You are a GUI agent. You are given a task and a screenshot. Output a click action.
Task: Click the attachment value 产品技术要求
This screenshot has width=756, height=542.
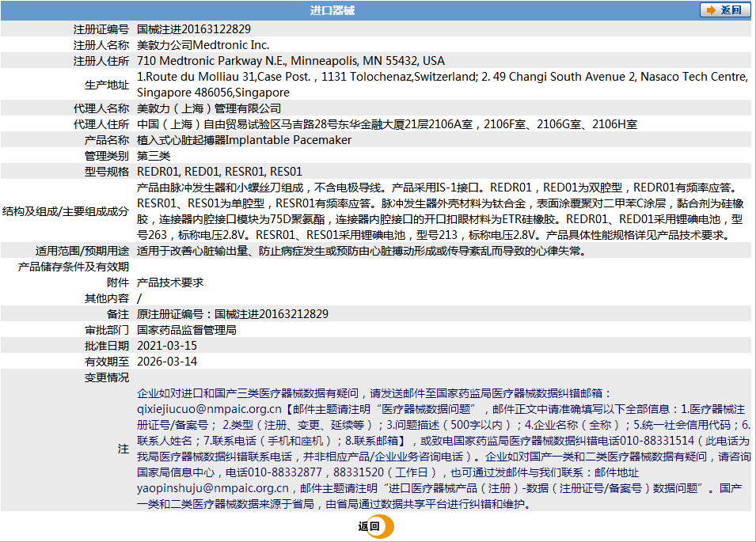tap(170, 282)
